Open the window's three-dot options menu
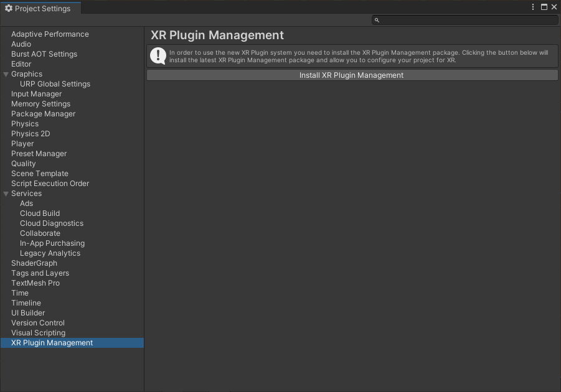Screen dimensions: 561x392 (x=534, y=7)
